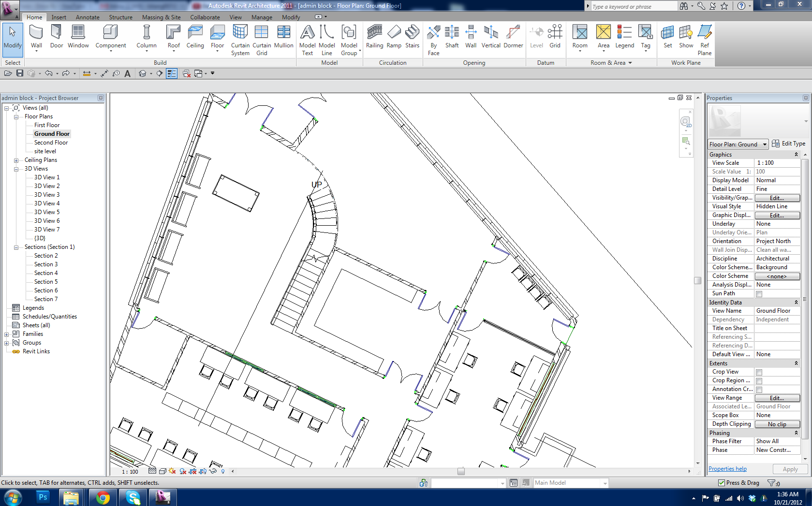This screenshot has height=506, width=812.
Task: Open the Collaborate tab
Action: click(205, 17)
